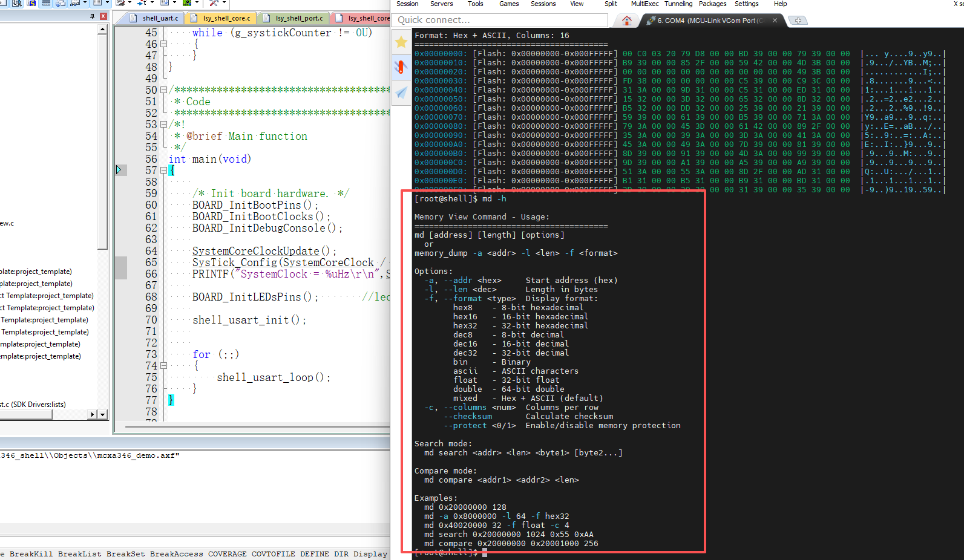Image resolution: width=964 pixels, height=560 pixels.
Task: Click the Keil tools wrench icon
Action: click(214, 3)
